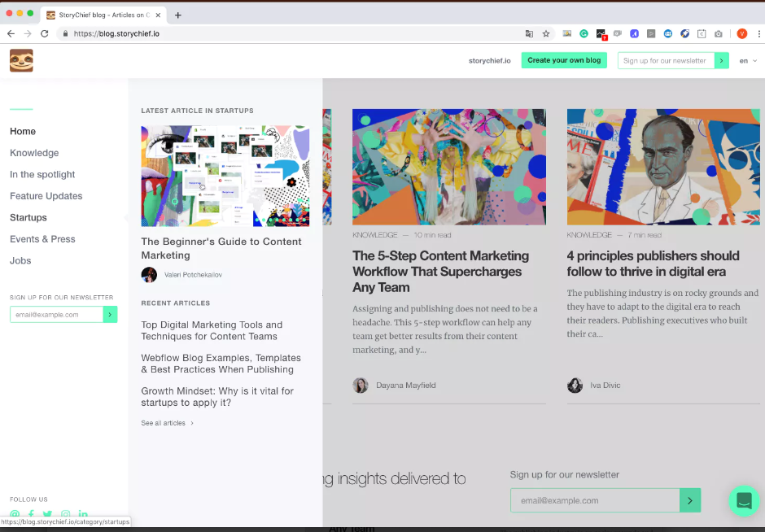Open 'The Beginner's Guide to Content Marketing'
This screenshot has width=765, height=532.
(x=221, y=248)
